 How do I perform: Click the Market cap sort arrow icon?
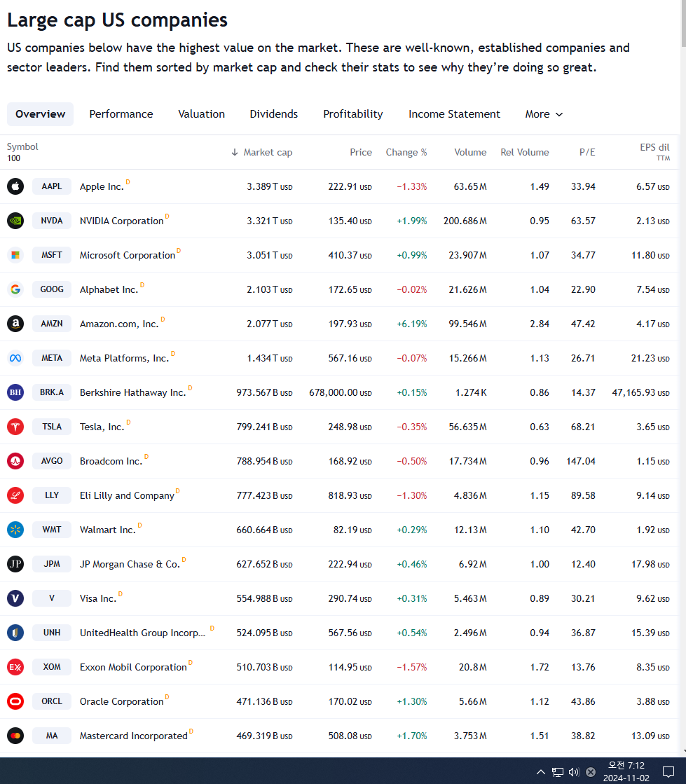coord(235,152)
